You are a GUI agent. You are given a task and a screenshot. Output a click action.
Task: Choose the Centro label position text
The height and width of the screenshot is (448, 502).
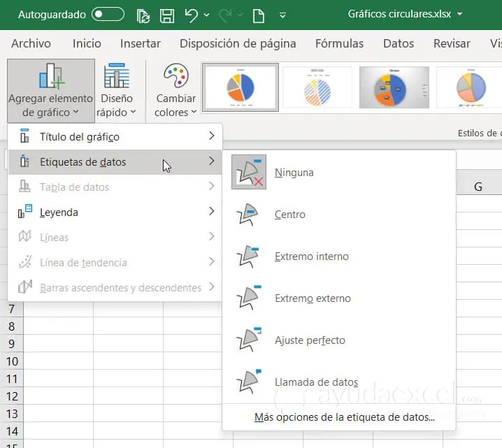point(289,215)
